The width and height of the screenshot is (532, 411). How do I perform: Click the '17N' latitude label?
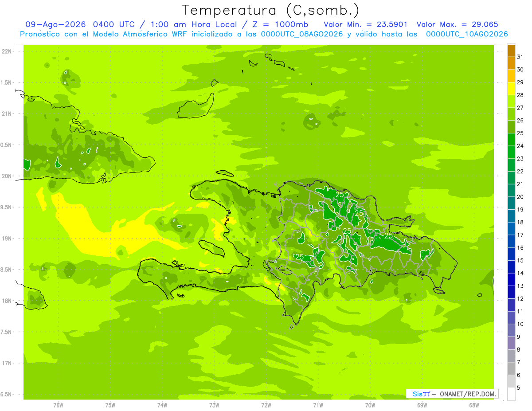8,363
